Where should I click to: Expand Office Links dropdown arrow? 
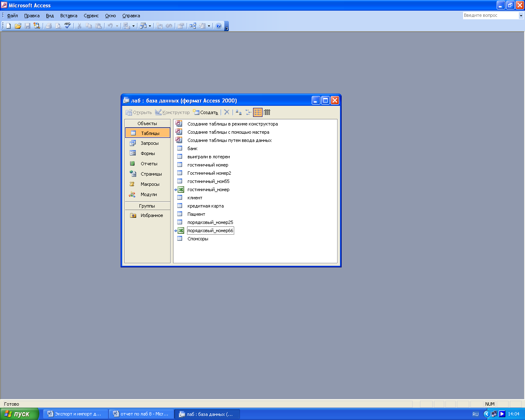133,26
